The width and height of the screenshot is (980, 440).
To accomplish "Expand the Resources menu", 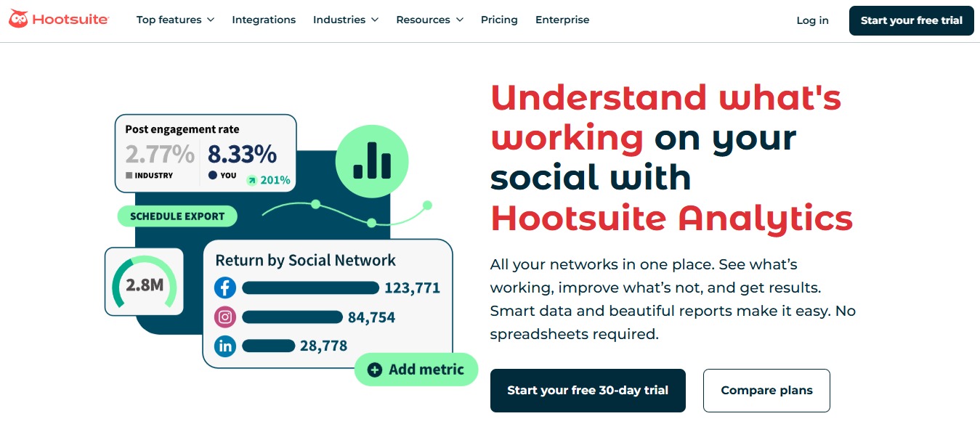I will pyautogui.click(x=429, y=20).
